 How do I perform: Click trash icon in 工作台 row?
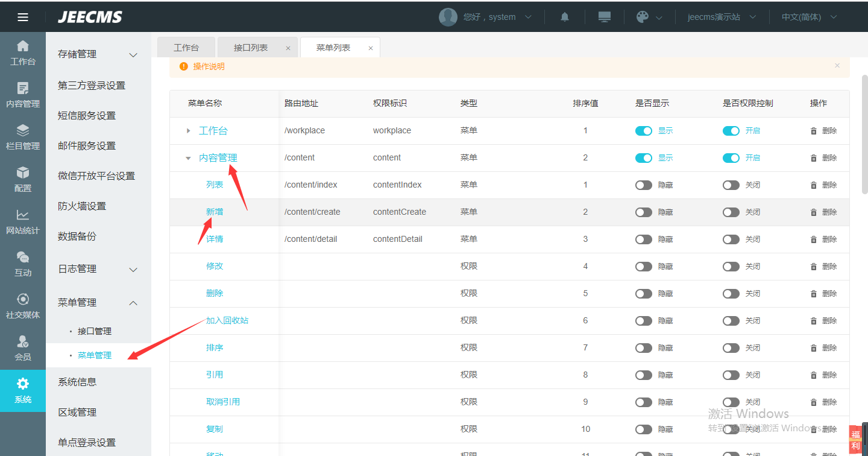point(814,131)
